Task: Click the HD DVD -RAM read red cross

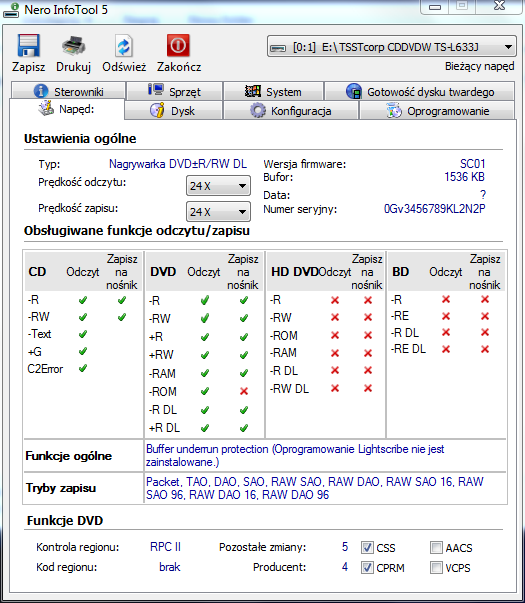Action: 335,353
